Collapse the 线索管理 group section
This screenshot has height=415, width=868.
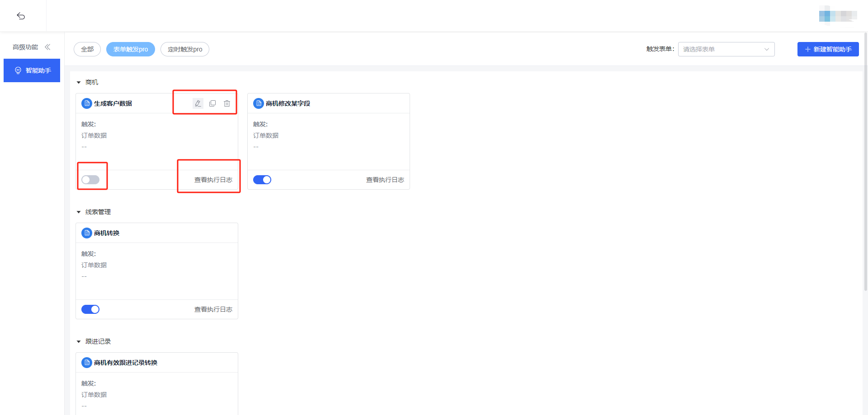79,212
